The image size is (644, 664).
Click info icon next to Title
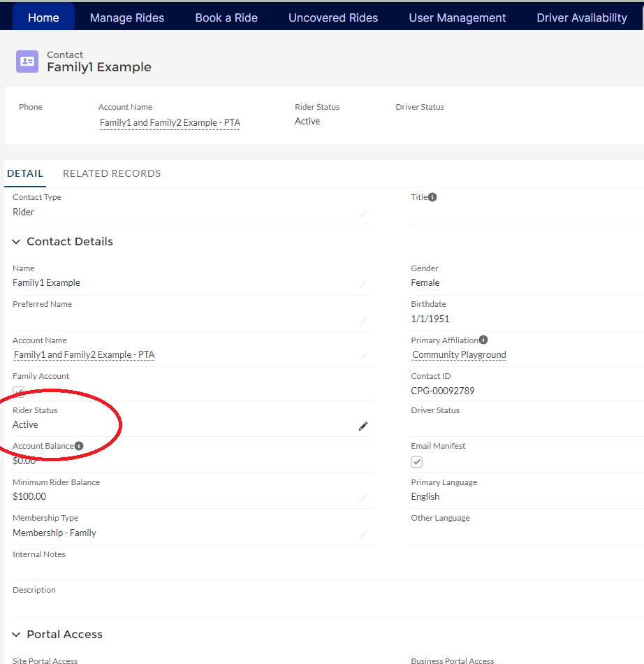(x=432, y=197)
